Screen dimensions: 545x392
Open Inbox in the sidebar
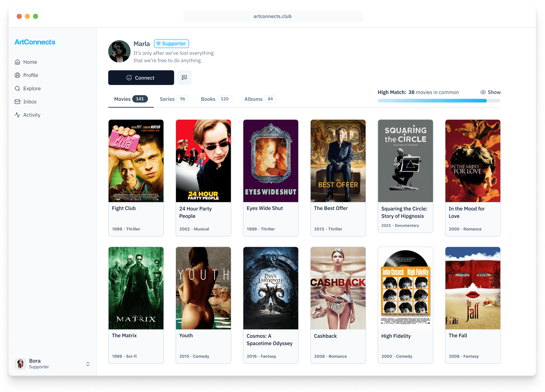pyautogui.click(x=26, y=102)
